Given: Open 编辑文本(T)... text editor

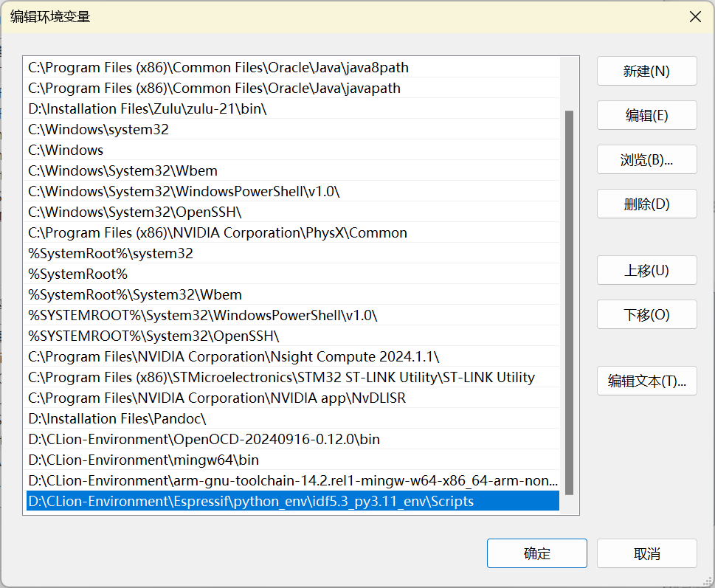Looking at the screenshot, I should click(x=646, y=381).
